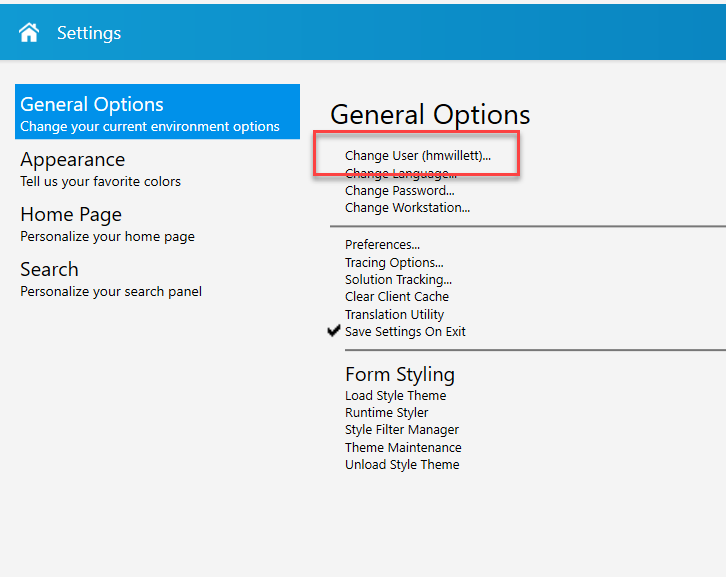Screen dimensions: 726x577
Task: Click Change User (hmwillett) link
Action: (417, 156)
